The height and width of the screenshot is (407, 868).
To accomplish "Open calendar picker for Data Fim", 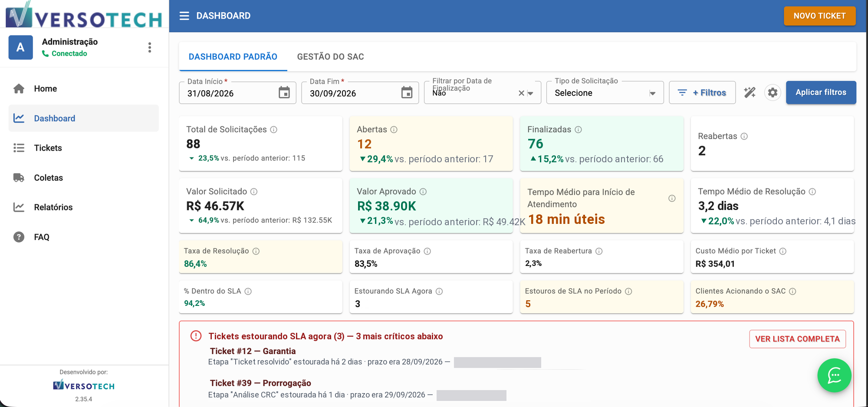I will [407, 92].
